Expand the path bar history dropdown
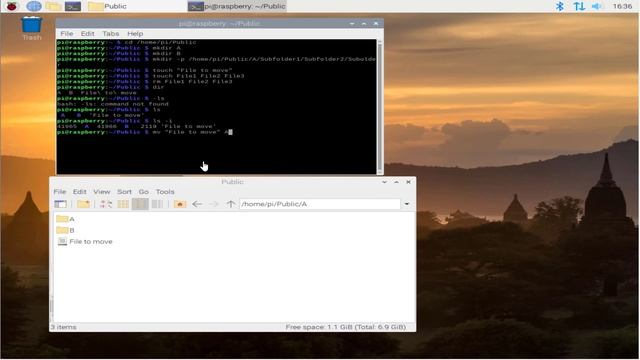640x360 pixels. [x=407, y=204]
